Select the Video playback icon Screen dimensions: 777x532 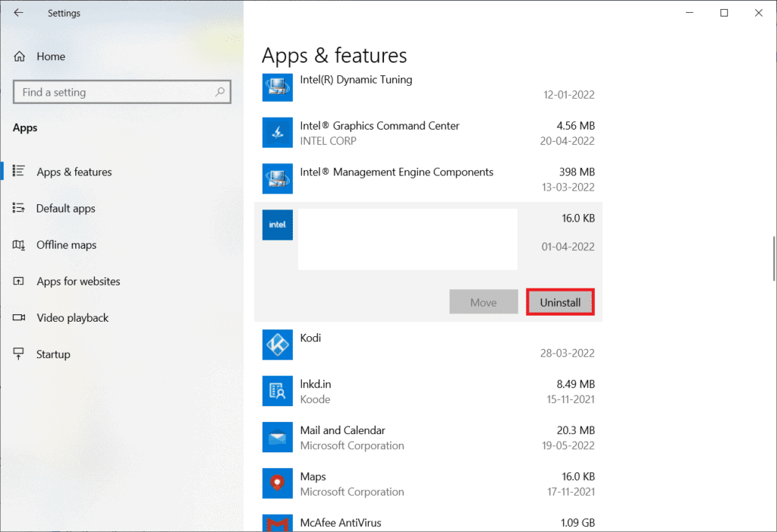18,317
